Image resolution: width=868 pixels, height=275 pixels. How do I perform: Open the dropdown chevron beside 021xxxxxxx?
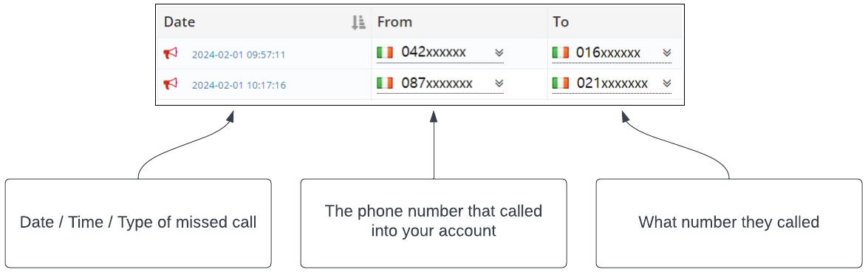(x=667, y=83)
